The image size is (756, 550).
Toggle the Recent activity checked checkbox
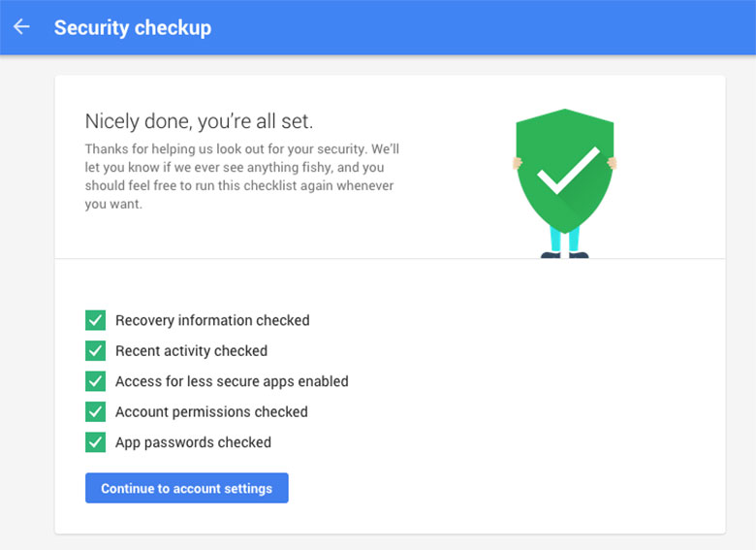tap(95, 351)
